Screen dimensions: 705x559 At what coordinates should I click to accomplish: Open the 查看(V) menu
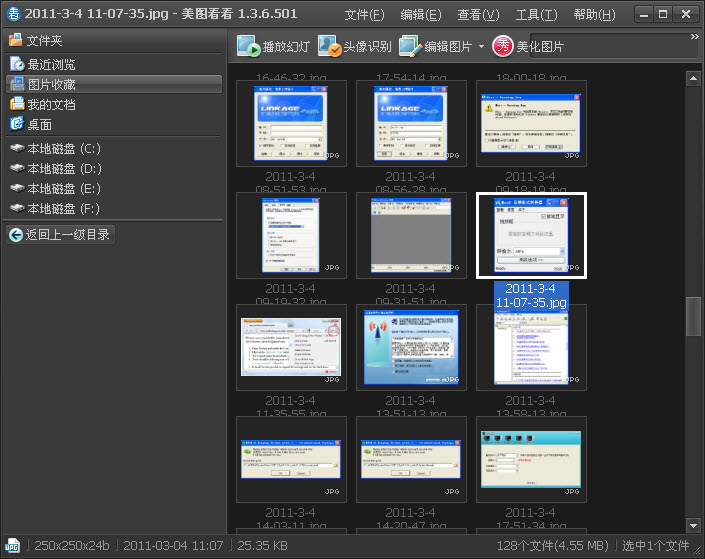[478, 15]
